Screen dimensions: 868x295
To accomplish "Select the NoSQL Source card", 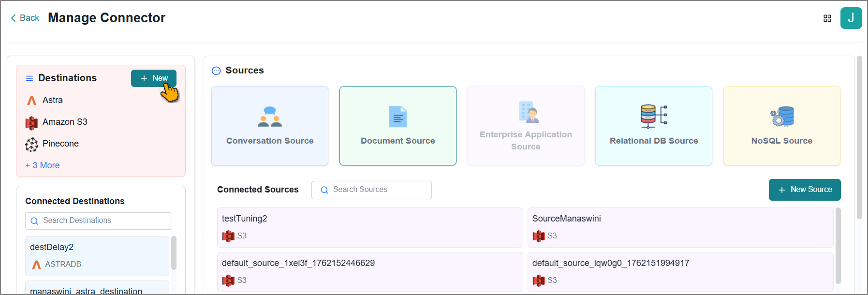I will [x=782, y=126].
